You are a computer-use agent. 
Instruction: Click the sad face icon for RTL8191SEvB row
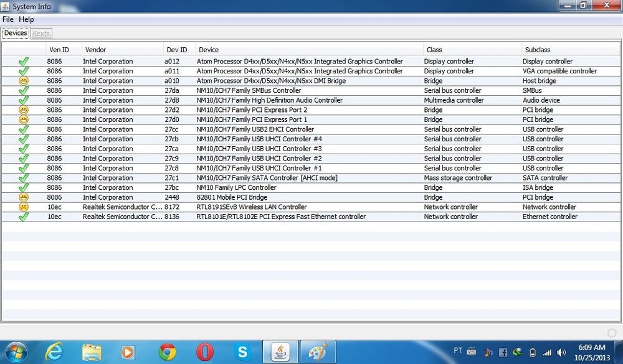pos(24,207)
